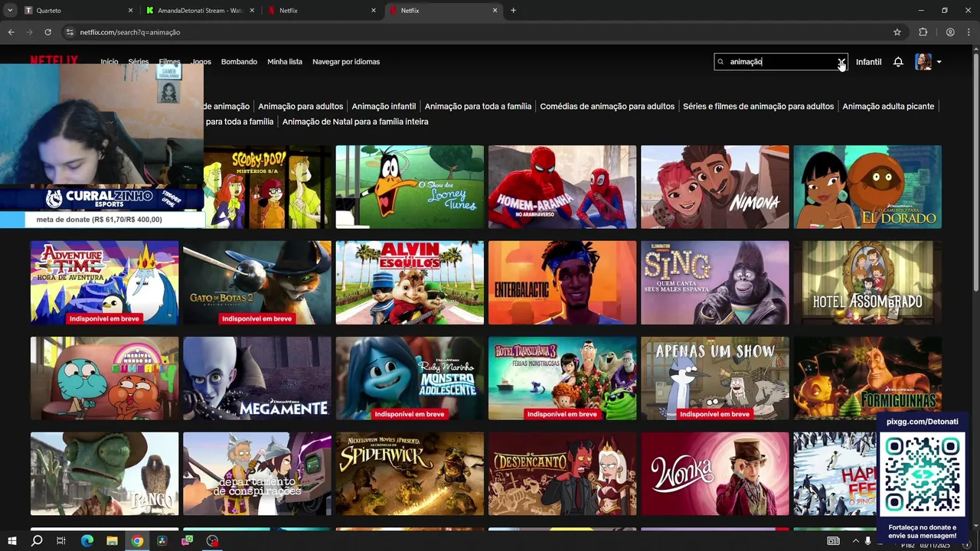Open Alvin e os Esquilos thumbnail

tap(410, 282)
